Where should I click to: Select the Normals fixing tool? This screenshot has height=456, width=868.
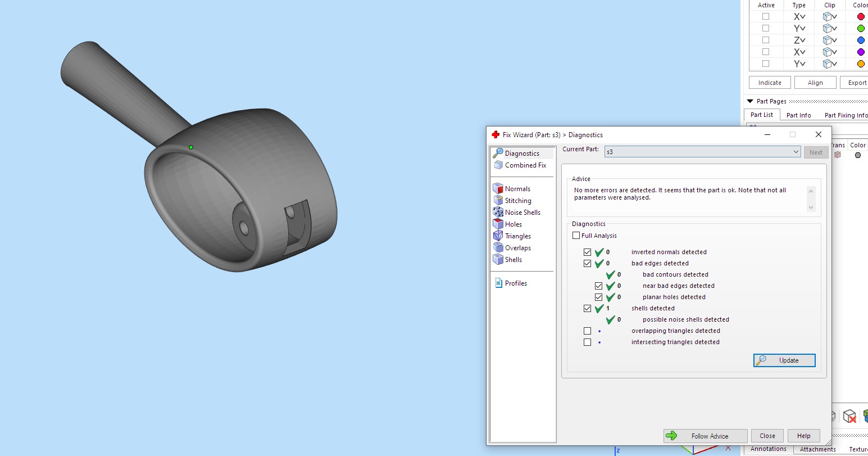pyautogui.click(x=512, y=189)
